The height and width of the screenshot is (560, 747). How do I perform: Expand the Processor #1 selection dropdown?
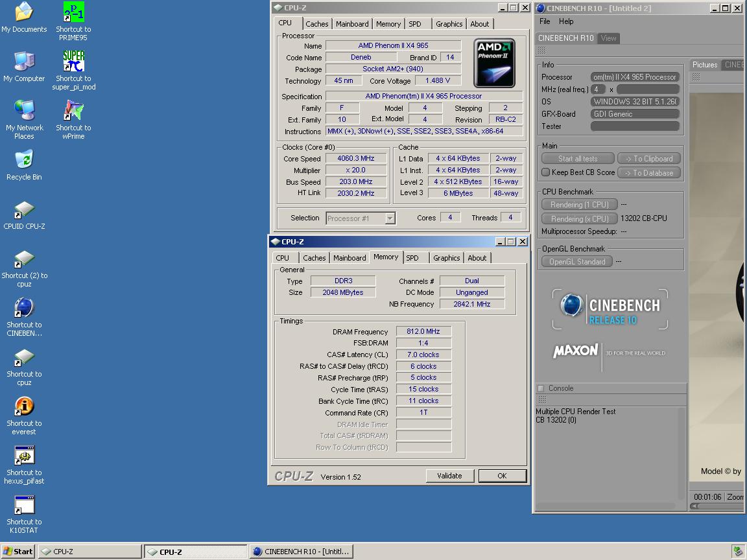coord(390,218)
